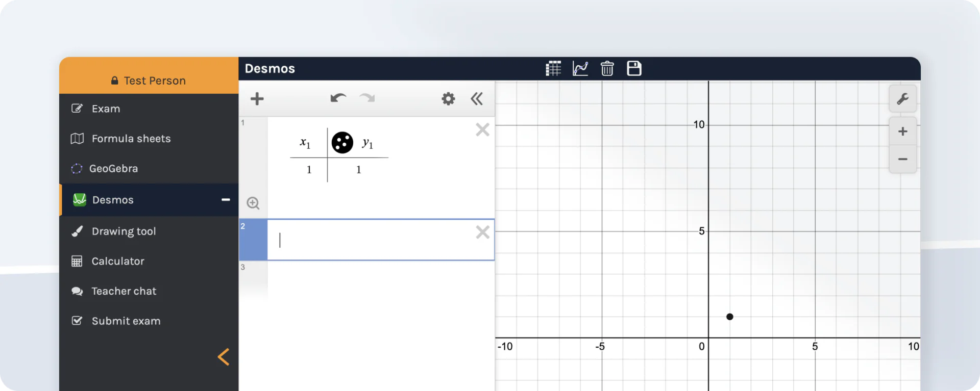Toggle the y1 column point style circle
Screen dimensions: 980x391
click(x=342, y=143)
